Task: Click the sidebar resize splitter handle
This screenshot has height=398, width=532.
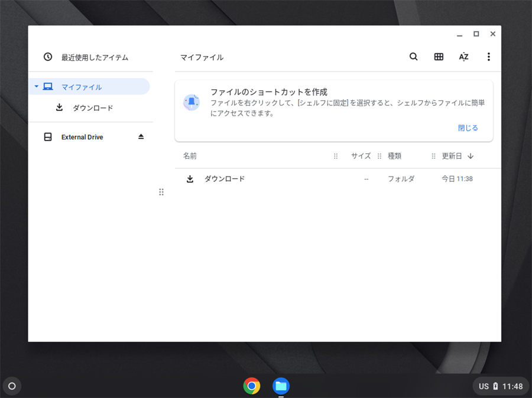Action: pyautogui.click(x=161, y=192)
